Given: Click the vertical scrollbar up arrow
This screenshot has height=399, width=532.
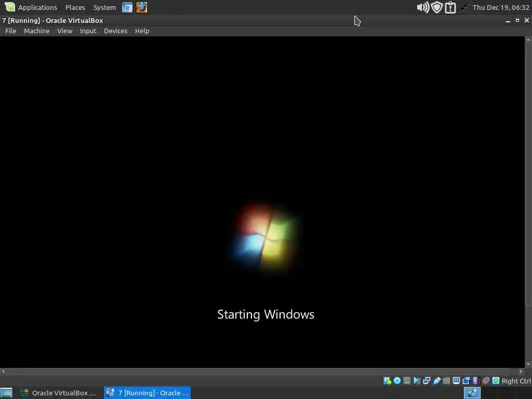Looking at the screenshot, I should click(x=528, y=39).
